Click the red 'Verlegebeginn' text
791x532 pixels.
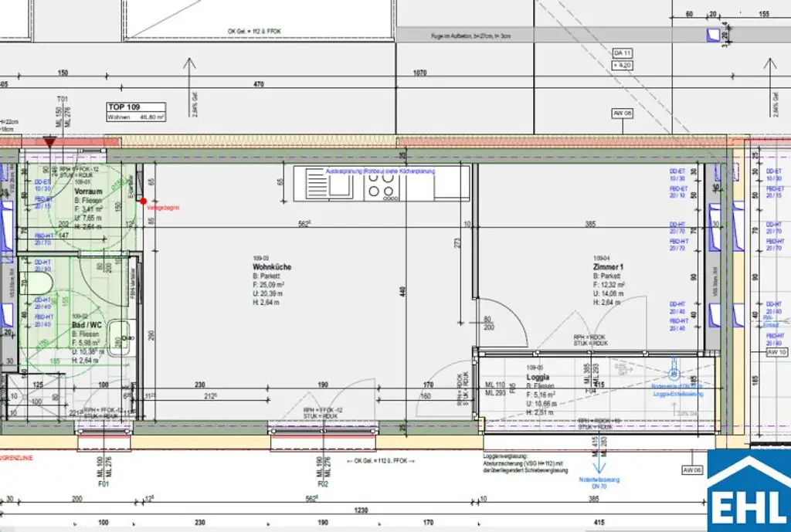(163, 208)
